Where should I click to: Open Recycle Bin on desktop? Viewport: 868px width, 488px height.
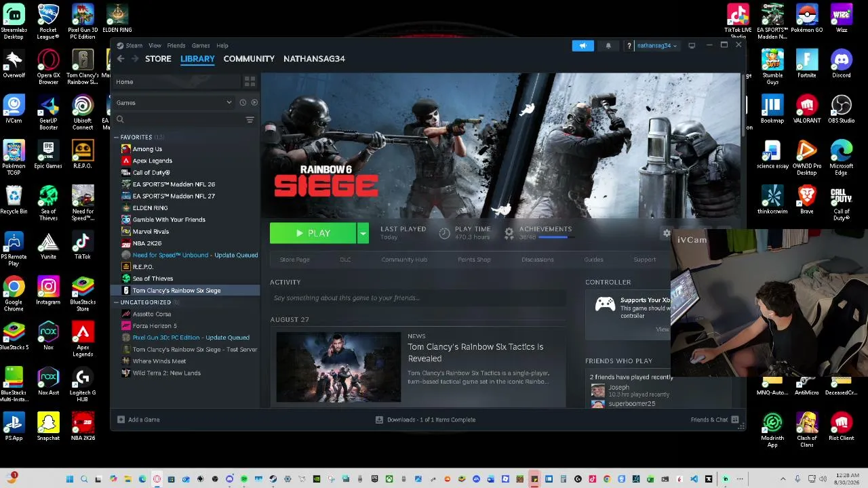point(14,200)
